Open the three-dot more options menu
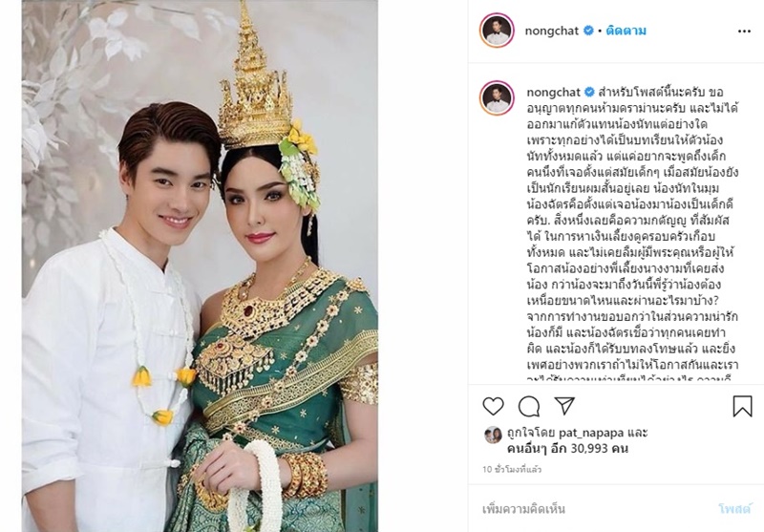764x532 pixels. click(744, 32)
